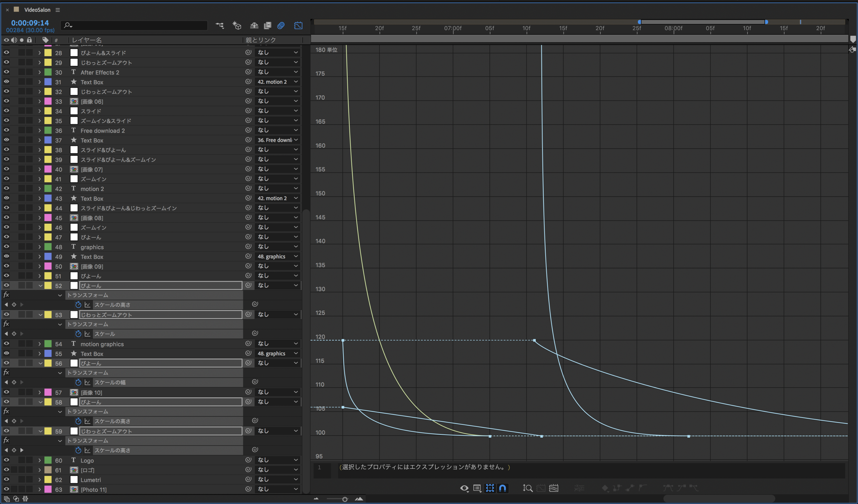858x504 pixels.
Task: Open parent dropdown of layer 31 Text Box
Action: (x=277, y=82)
